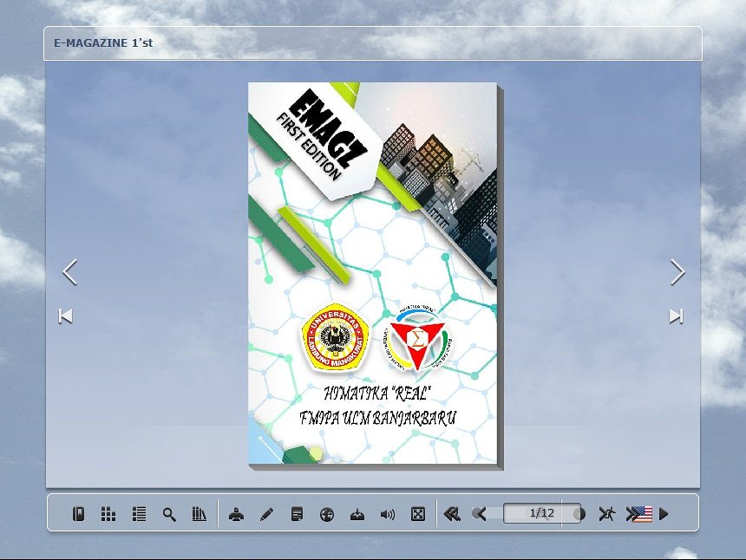
Task: Flip to previous page with left chevron
Action: click(x=70, y=272)
